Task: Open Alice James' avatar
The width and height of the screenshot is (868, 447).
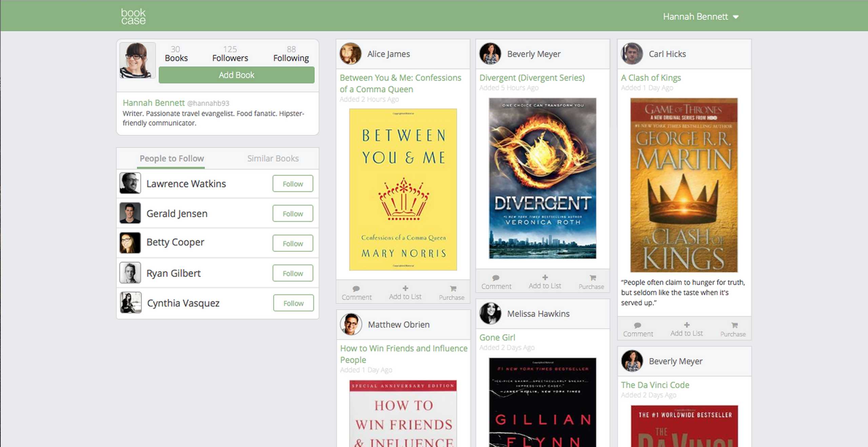Action: pyautogui.click(x=351, y=54)
